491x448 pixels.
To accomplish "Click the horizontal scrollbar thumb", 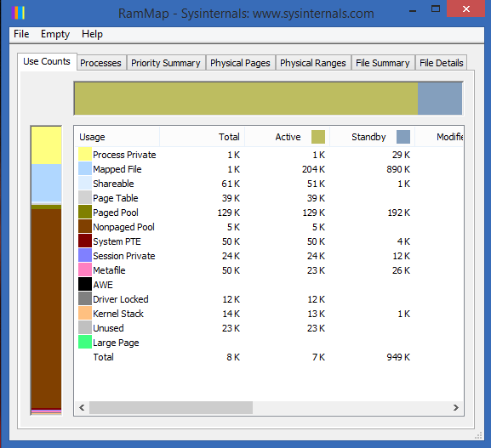I will (x=171, y=408).
